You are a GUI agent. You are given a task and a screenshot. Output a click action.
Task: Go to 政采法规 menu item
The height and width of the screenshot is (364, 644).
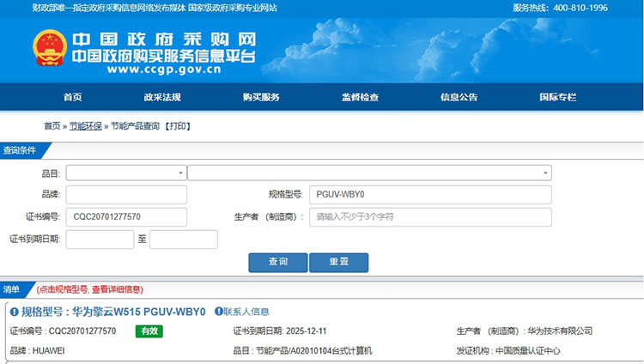(162, 97)
